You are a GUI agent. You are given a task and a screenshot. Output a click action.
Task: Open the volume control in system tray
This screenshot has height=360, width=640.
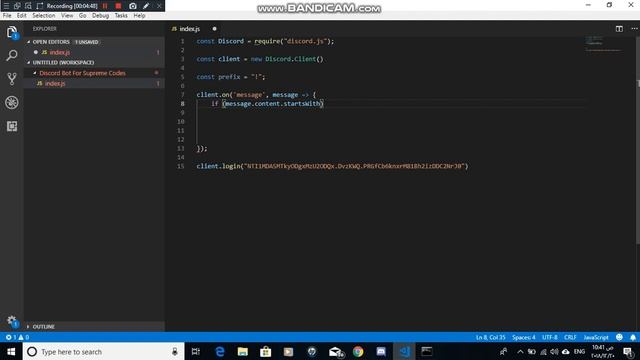coord(554,351)
